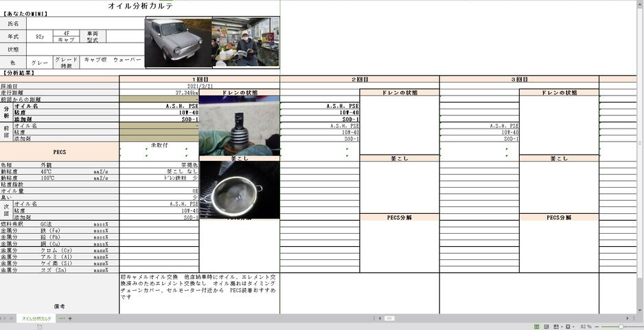Expand page break preview view options arrow

[561, 327]
